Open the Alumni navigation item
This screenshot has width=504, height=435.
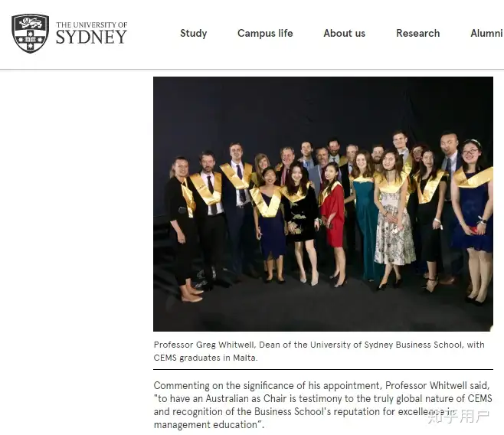click(486, 33)
